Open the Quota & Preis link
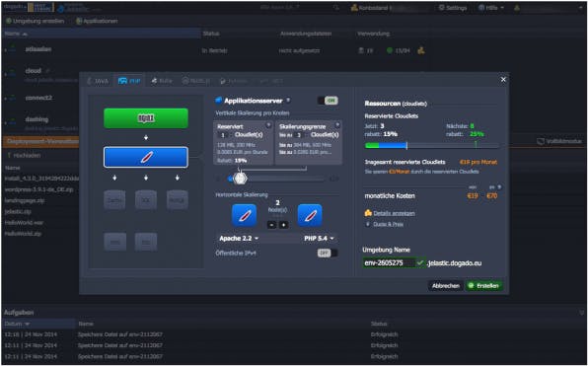The width and height of the screenshot is (588, 366). click(389, 224)
